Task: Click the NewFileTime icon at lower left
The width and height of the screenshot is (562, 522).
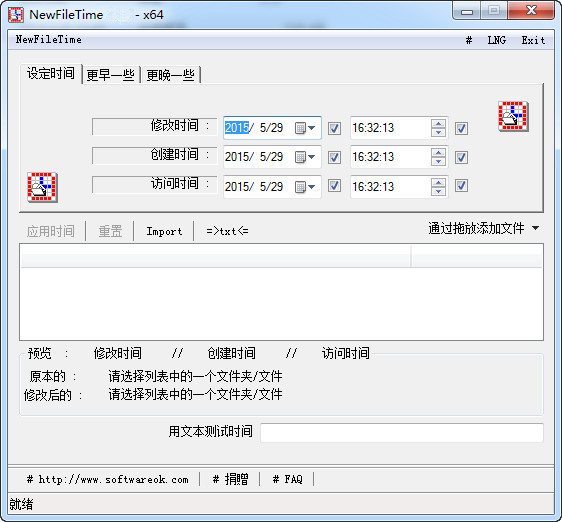Action: [42, 187]
